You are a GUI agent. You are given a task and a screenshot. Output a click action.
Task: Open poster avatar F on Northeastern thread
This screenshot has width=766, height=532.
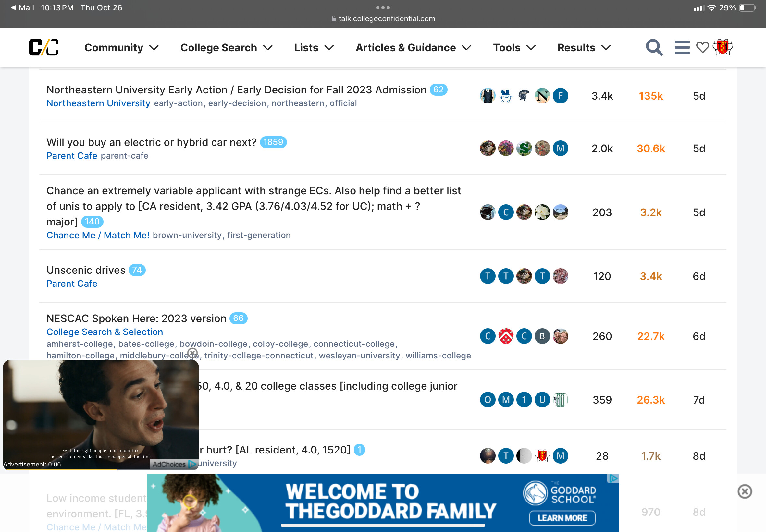point(560,96)
